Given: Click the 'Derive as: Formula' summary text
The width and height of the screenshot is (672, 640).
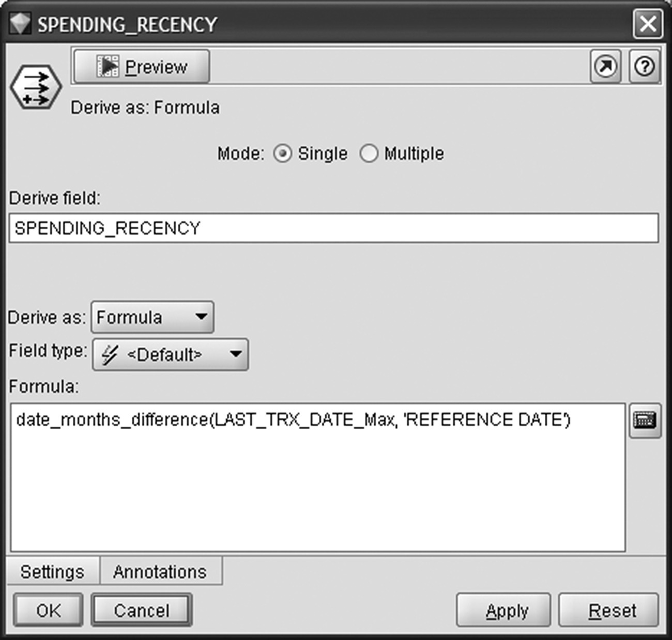Looking at the screenshot, I should tap(145, 107).
